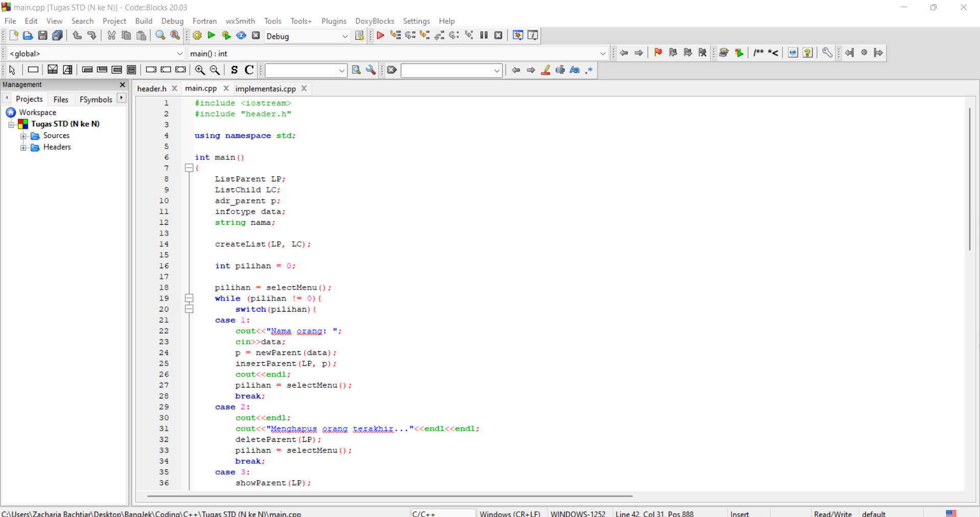The width and height of the screenshot is (980, 517).
Task: Collapse the main function fold at line 7
Action: [189, 168]
